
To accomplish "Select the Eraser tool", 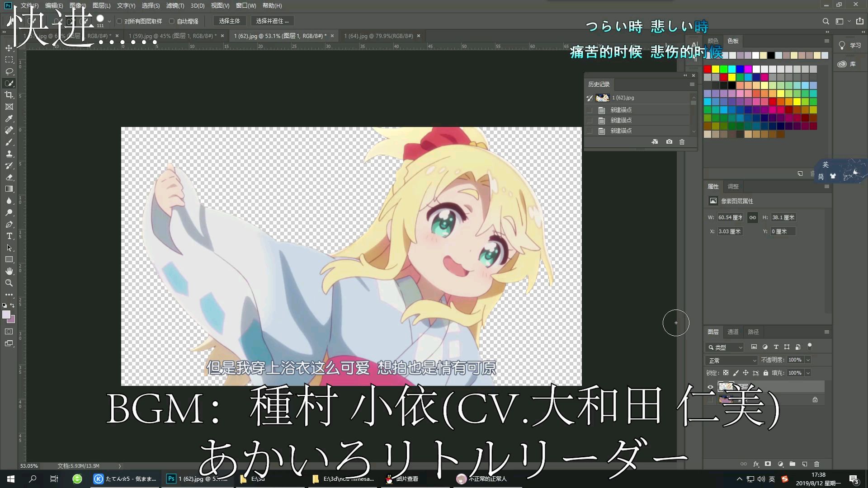I will coord(9,177).
